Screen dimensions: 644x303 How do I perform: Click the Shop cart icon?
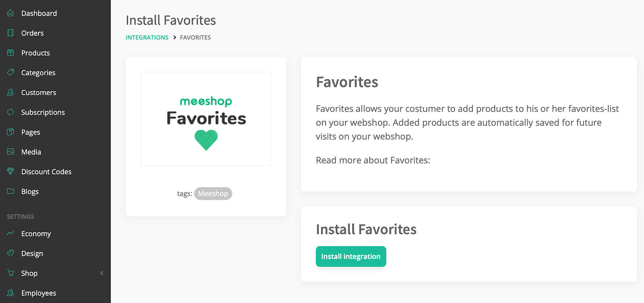click(x=10, y=273)
